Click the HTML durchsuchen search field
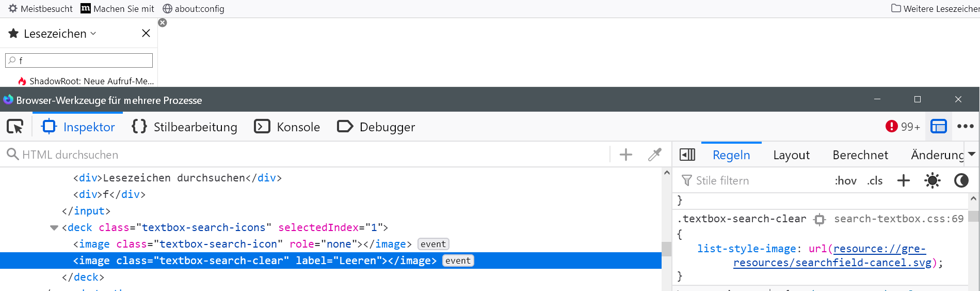Viewport: 980px width, 291px height. click(310, 155)
